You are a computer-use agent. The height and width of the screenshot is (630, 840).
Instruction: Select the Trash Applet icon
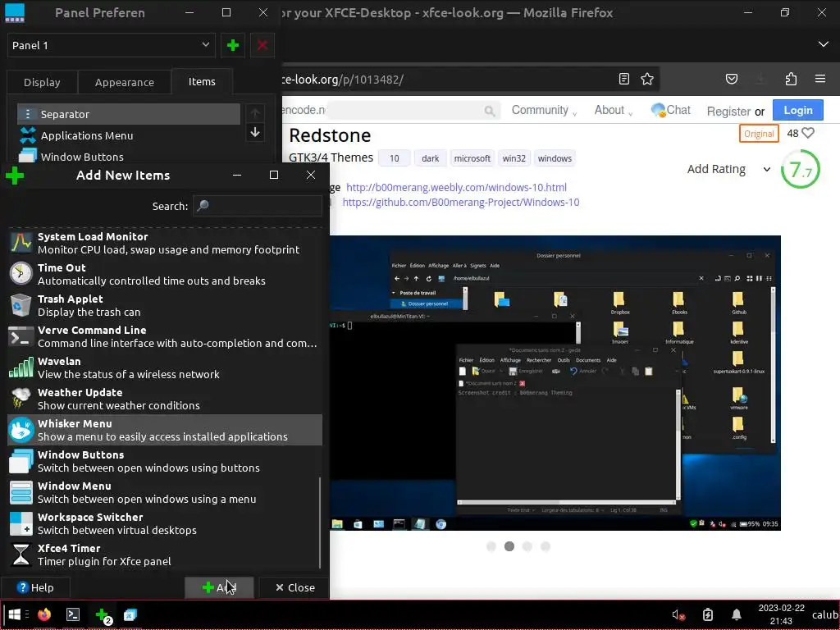[21, 305]
